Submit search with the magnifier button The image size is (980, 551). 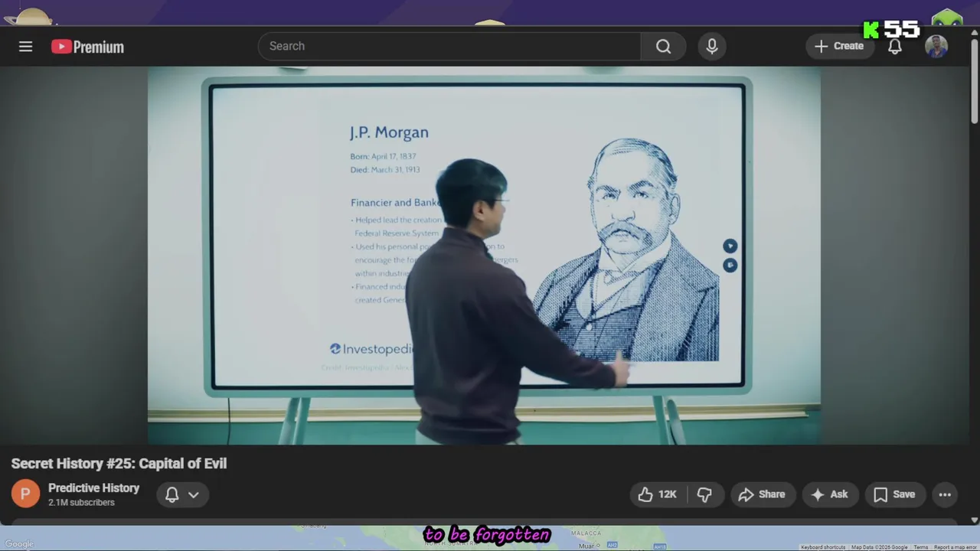[663, 46]
